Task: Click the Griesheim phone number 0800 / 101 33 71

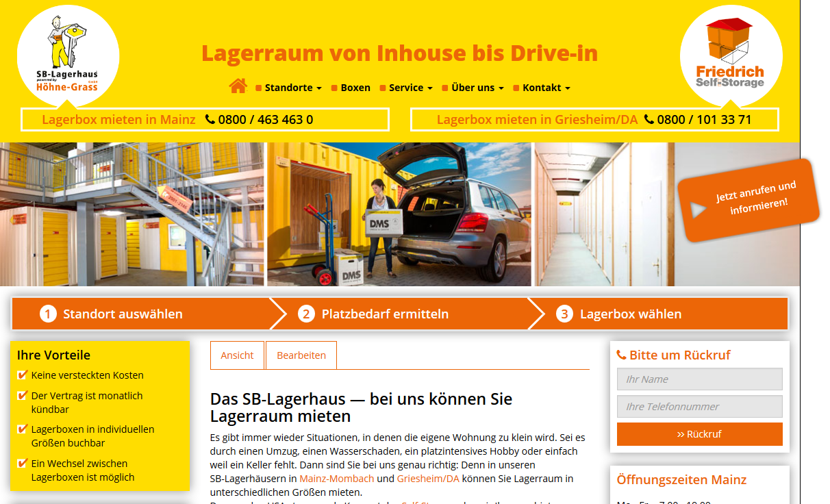Action: tap(704, 120)
